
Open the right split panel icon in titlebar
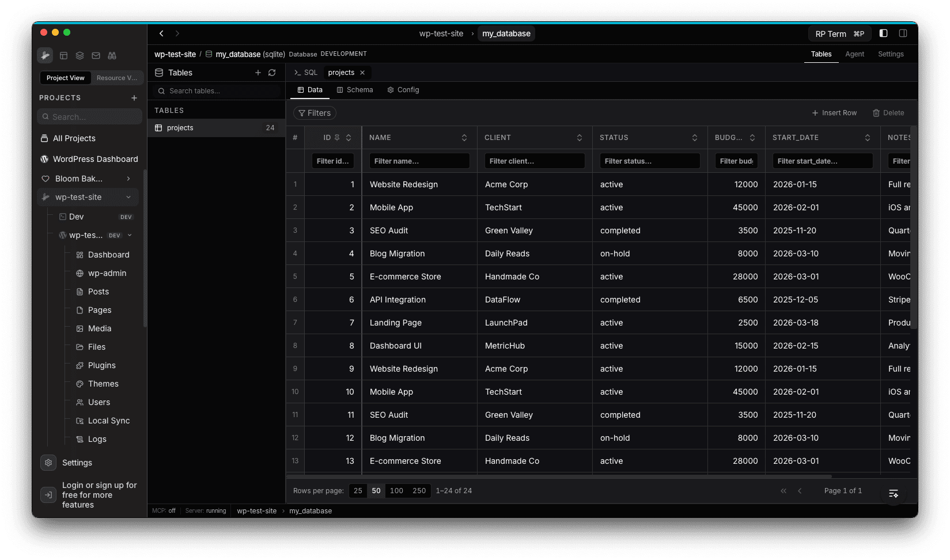[x=903, y=33]
